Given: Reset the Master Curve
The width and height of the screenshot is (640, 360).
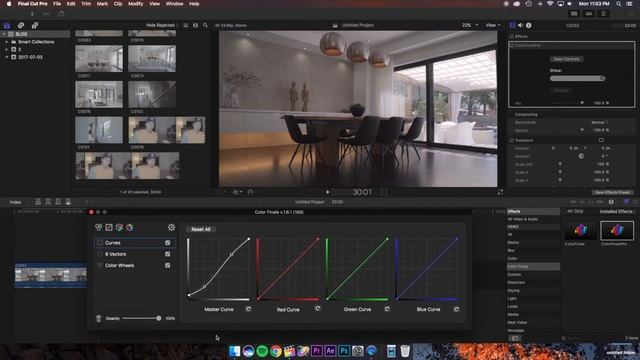Looking at the screenshot, I should click(x=248, y=309).
